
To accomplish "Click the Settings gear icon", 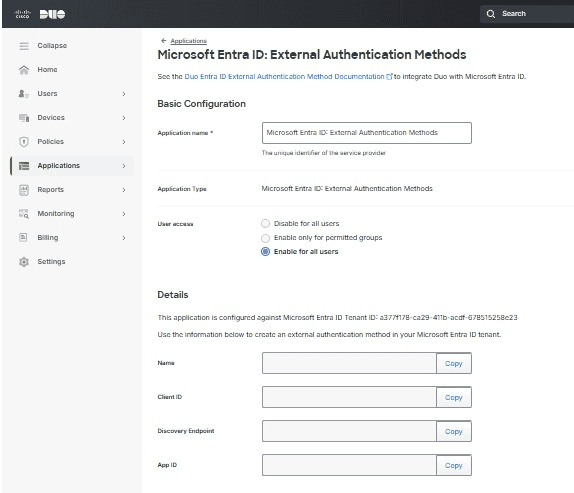I will [x=24, y=262].
